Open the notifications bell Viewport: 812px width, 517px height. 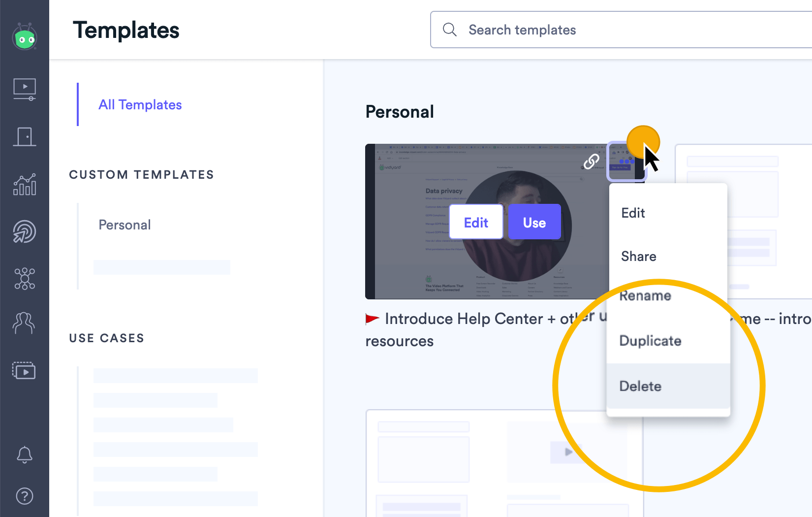(25, 454)
